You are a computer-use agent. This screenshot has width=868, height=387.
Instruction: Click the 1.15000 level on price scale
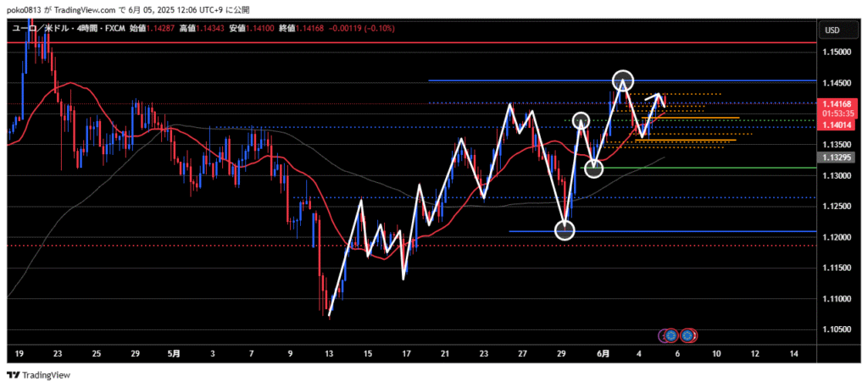coord(837,53)
